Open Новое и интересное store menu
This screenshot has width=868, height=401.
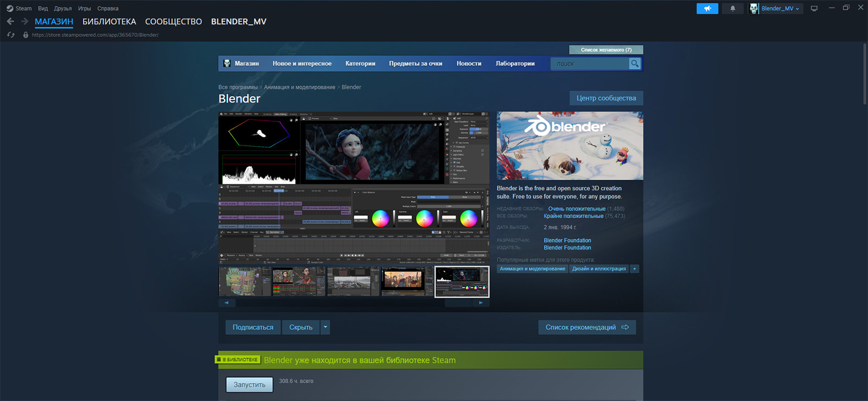(302, 63)
